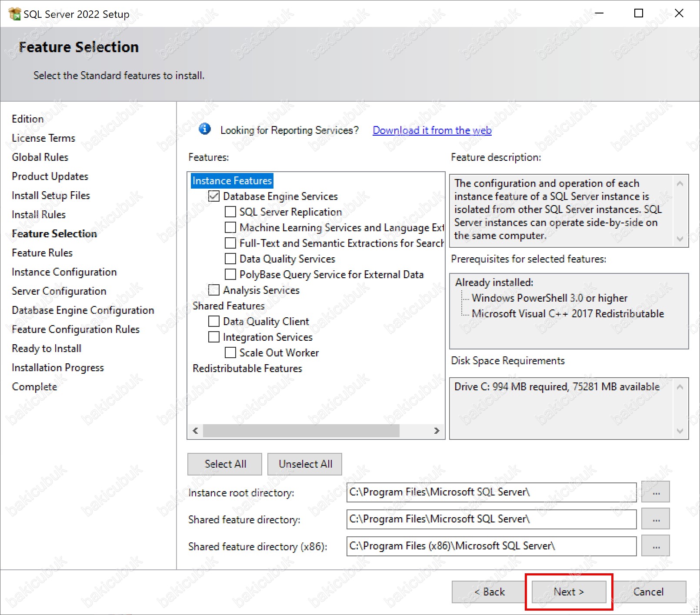Enable Data Quality Services checkbox
This screenshot has width=700, height=615.
click(x=230, y=259)
